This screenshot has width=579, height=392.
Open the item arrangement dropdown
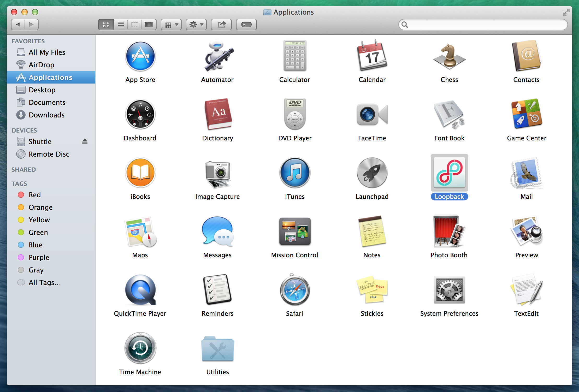click(x=171, y=25)
